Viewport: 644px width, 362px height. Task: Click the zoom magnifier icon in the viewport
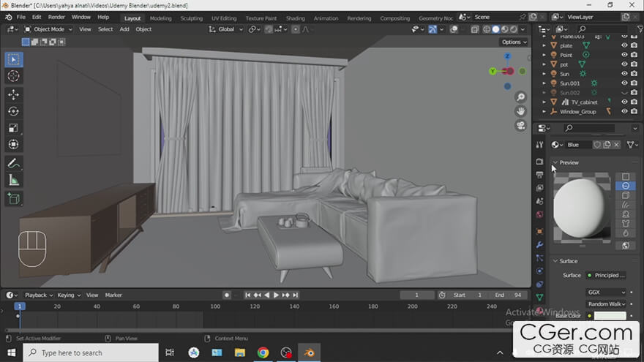click(x=521, y=97)
